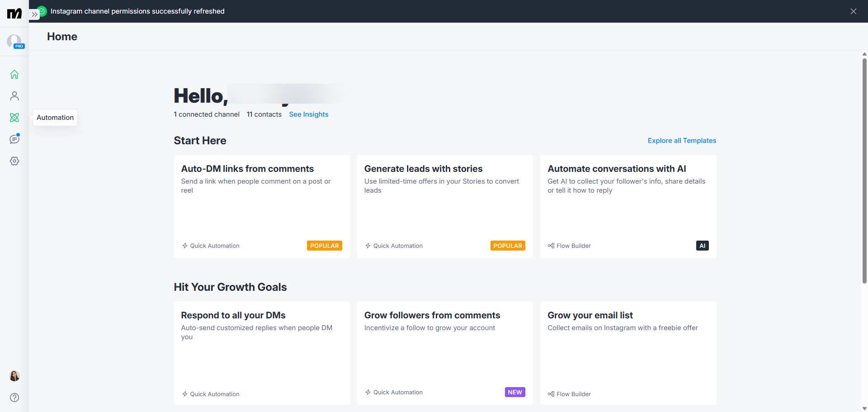Screen dimensions: 868x412
Task: Open the Grow followers from comments template
Action: click(445, 353)
